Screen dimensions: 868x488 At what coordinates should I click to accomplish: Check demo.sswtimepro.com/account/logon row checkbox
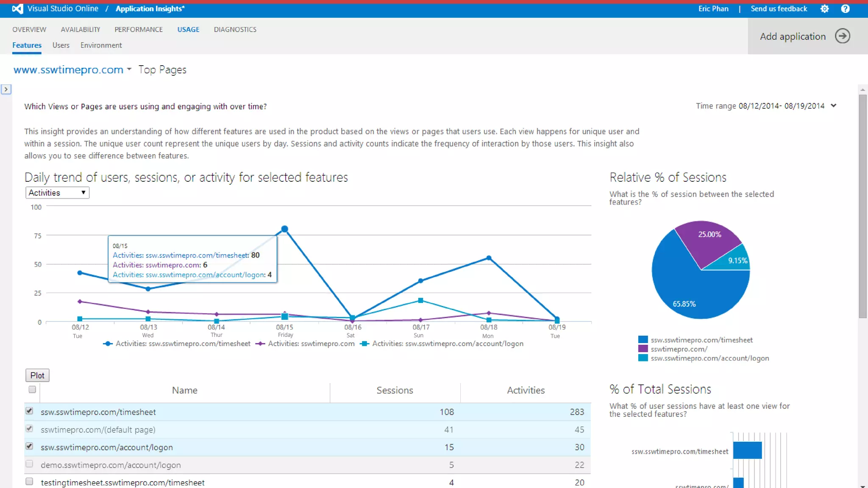[x=29, y=464]
